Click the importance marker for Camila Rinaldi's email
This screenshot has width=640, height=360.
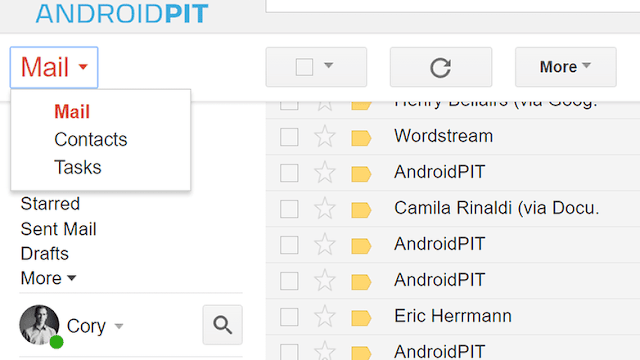click(x=361, y=210)
